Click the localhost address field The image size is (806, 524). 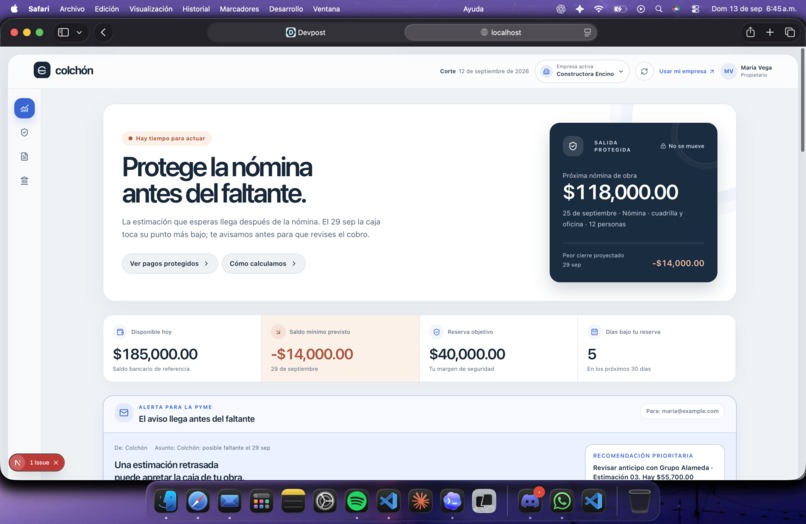[501, 32]
